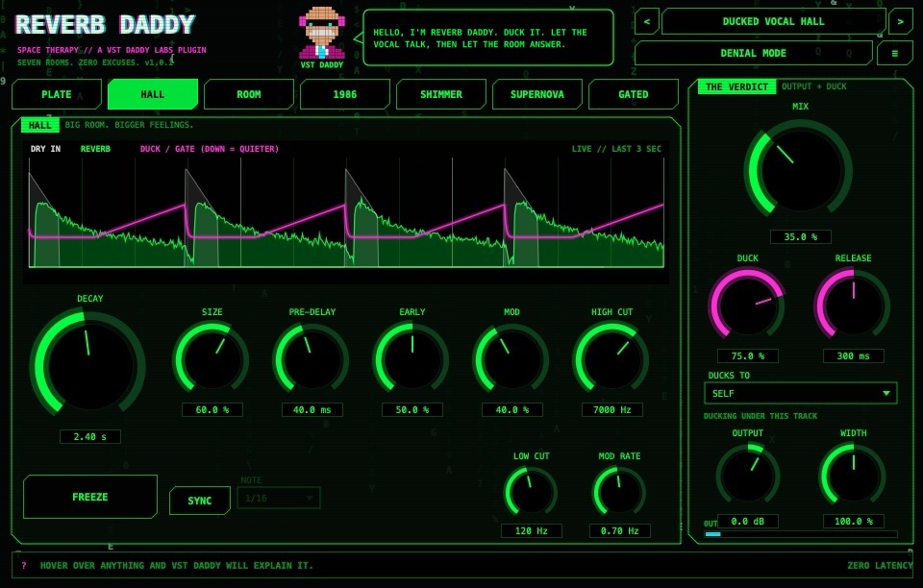Image resolution: width=923 pixels, height=588 pixels.
Task: Click the magenta Duck knob
Action: (748, 306)
